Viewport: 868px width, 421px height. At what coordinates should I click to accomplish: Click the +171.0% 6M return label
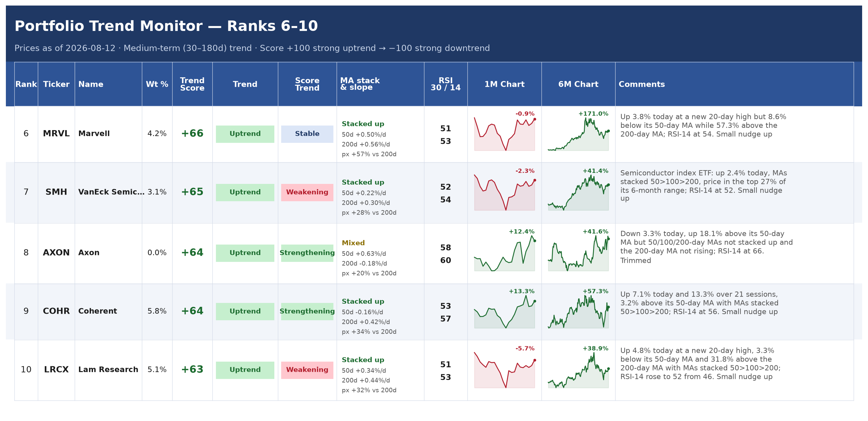pyautogui.click(x=593, y=114)
